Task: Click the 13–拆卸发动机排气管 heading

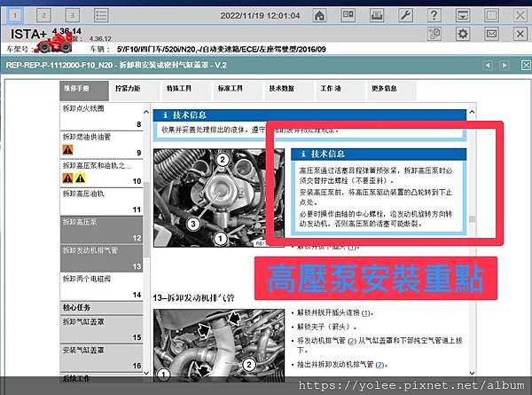Action: pyautogui.click(x=193, y=298)
